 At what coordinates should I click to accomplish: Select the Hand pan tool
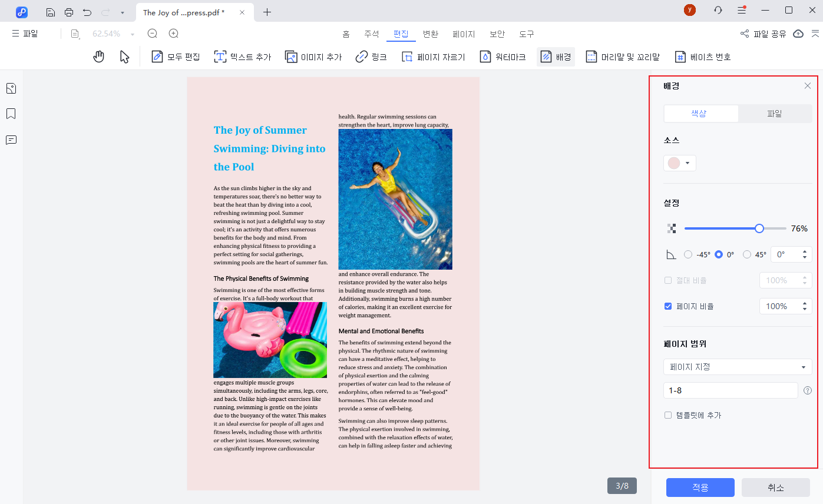pyautogui.click(x=99, y=57)
